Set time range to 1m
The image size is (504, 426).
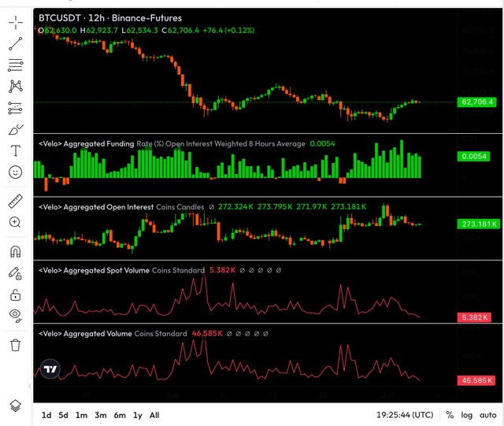[x=81, y=416]
